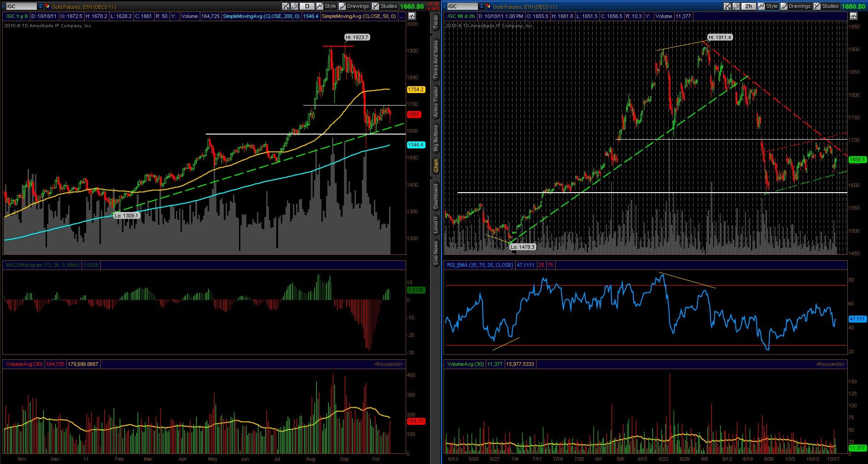Toggle left chart daily 'D' timeframe button
Viewport: 868px width, 464px height.
[x=307, y=6]
